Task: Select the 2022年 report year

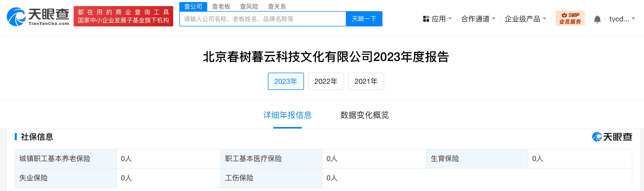Action: pos(326,81)
